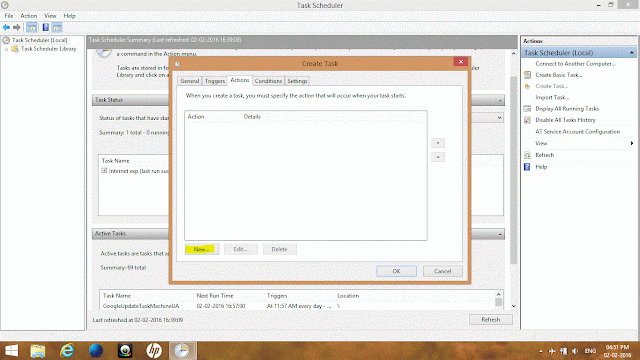
Task: Click the Display All Running Tasks icon
Action: click(x=527, y=109)
